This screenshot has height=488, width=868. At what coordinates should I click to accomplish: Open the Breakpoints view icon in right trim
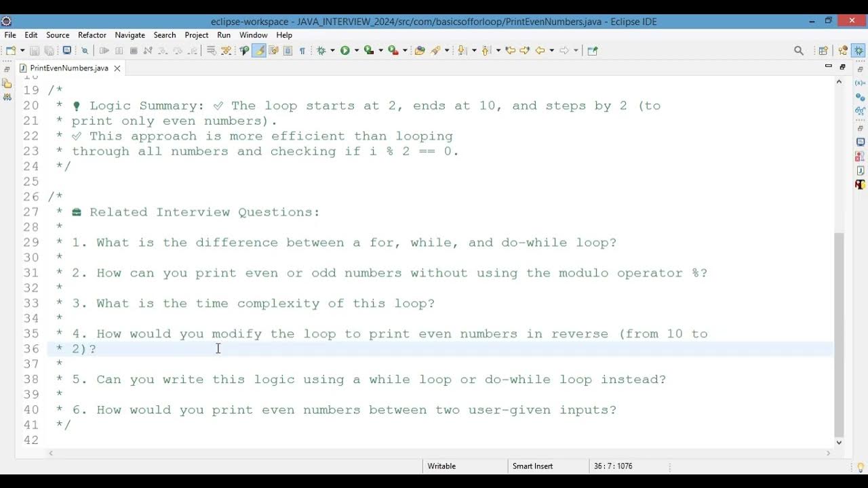point(860,98)
